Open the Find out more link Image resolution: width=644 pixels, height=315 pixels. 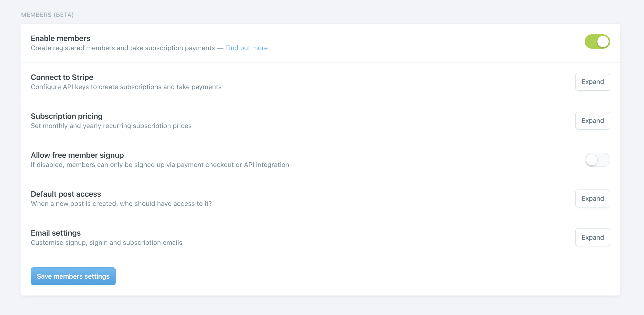tap(246, 48)
